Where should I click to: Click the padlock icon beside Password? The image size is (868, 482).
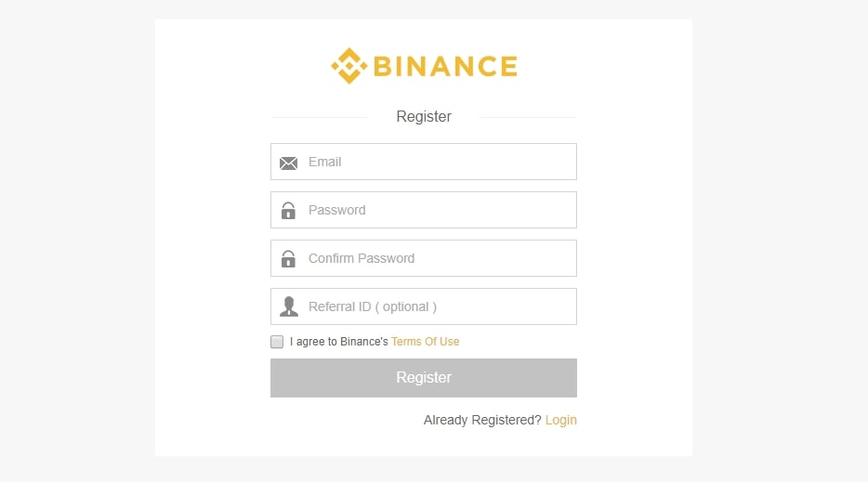tap(288, 210)
